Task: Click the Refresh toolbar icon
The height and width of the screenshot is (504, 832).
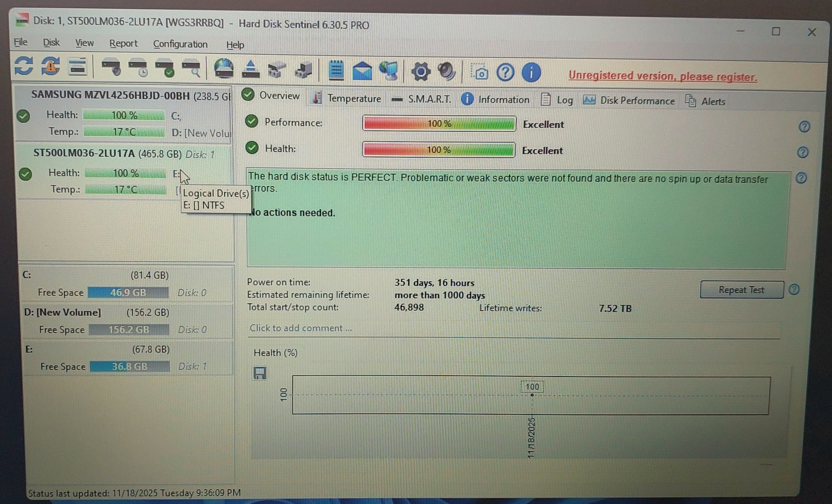Action: coord(24,66)
